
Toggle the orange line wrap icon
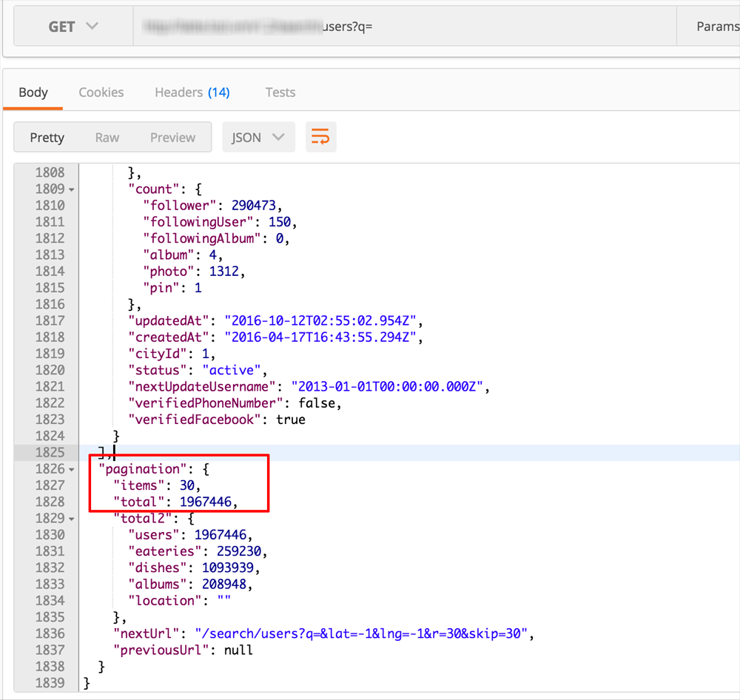point(320,138)
